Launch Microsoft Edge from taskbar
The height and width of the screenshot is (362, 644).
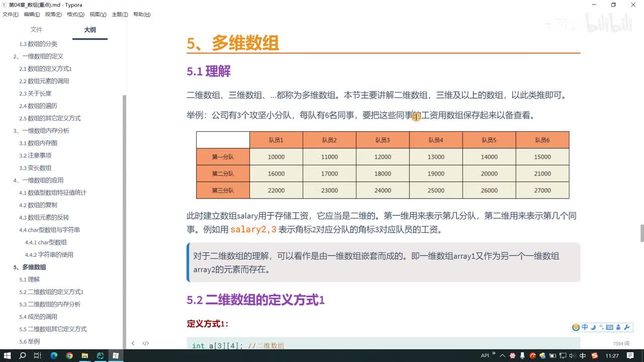[x=54, y=355]
